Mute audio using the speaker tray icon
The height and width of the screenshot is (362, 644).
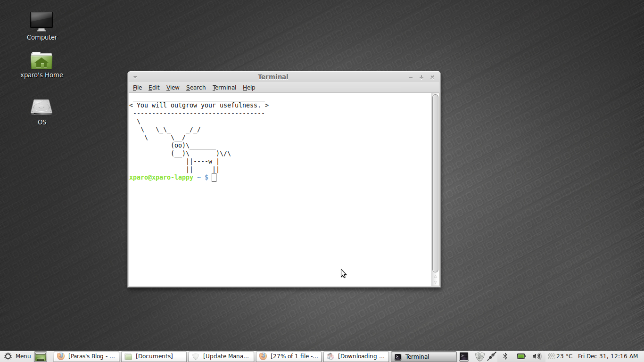537,356
